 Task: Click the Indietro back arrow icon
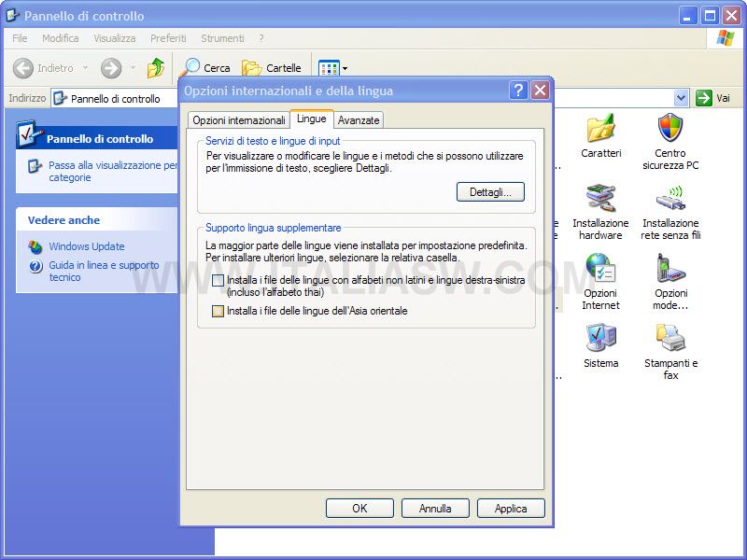(22, 68)
